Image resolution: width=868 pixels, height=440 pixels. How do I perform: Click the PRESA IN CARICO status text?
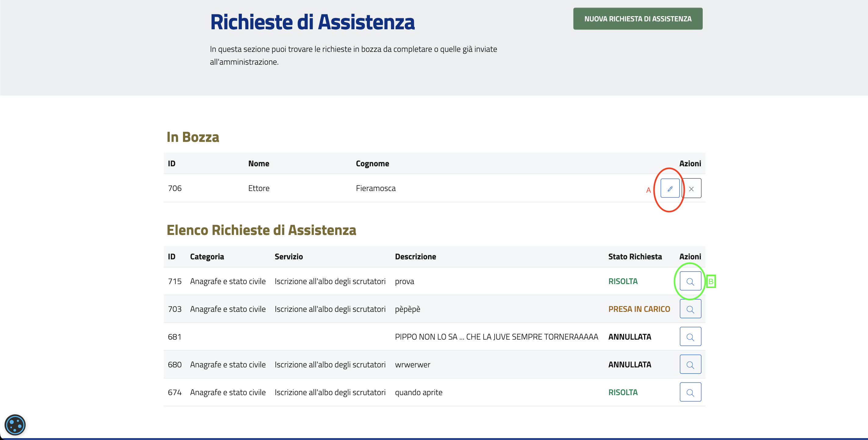639,309
